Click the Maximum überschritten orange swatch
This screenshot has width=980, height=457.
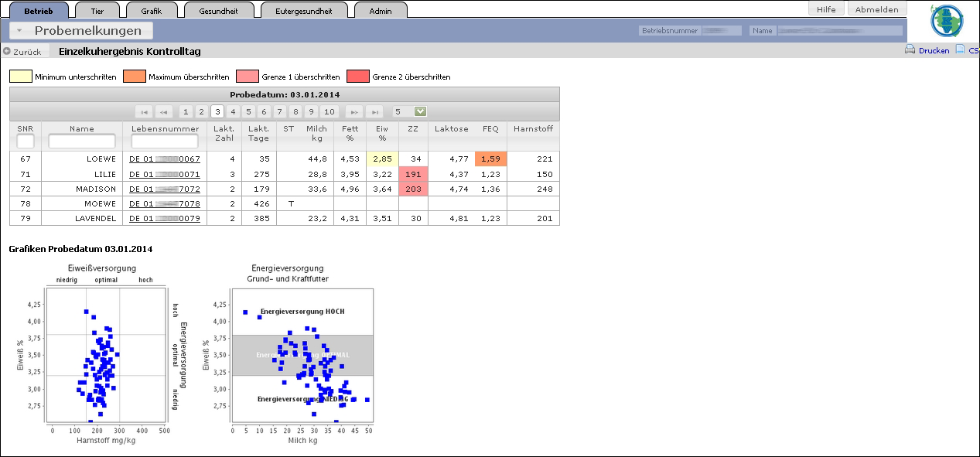tap(134, 77)
